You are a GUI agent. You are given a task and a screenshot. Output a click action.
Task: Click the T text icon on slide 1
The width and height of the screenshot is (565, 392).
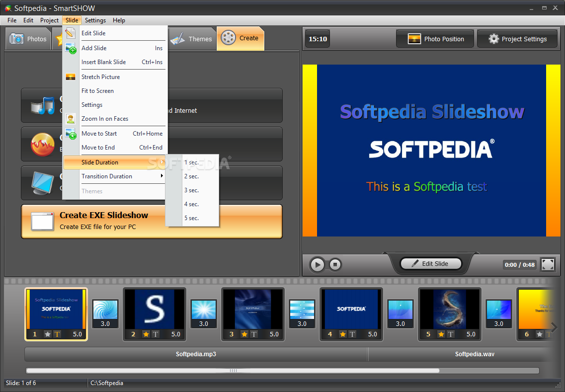(57, 334)
